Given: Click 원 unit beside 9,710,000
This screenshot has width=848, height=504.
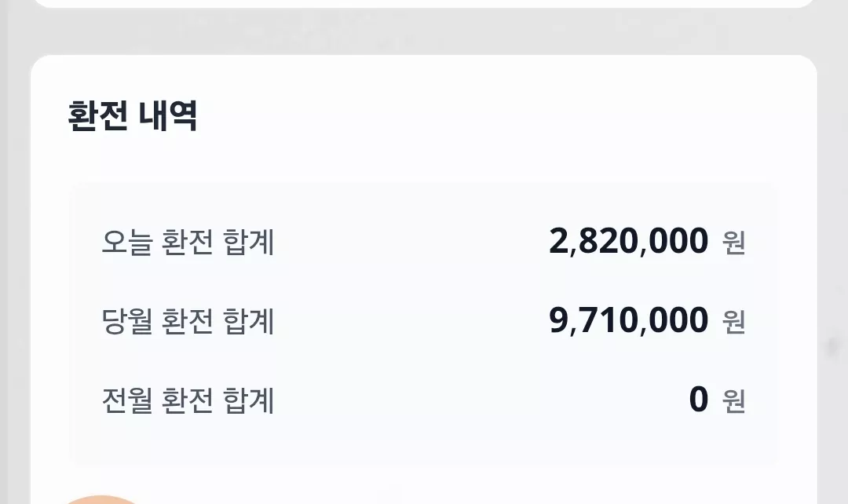Looking at the screenshot, I should pos(734,322).
